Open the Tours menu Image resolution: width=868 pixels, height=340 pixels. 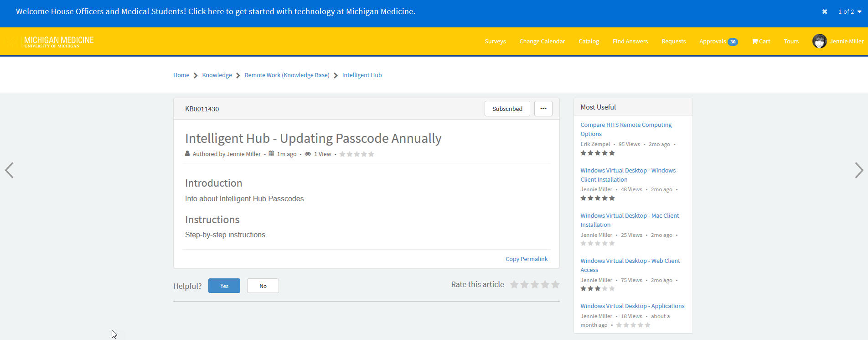(791, 42)
